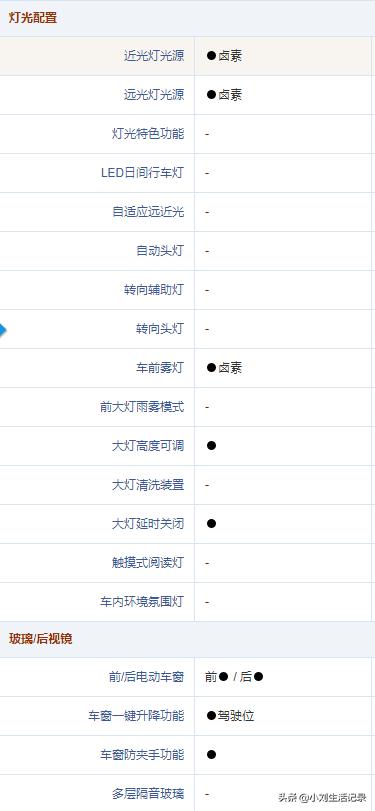Click the dot beside 车窗防夹手功能
Image resolution: width=375 pixels, height=811 pixels.
[211, 755]
